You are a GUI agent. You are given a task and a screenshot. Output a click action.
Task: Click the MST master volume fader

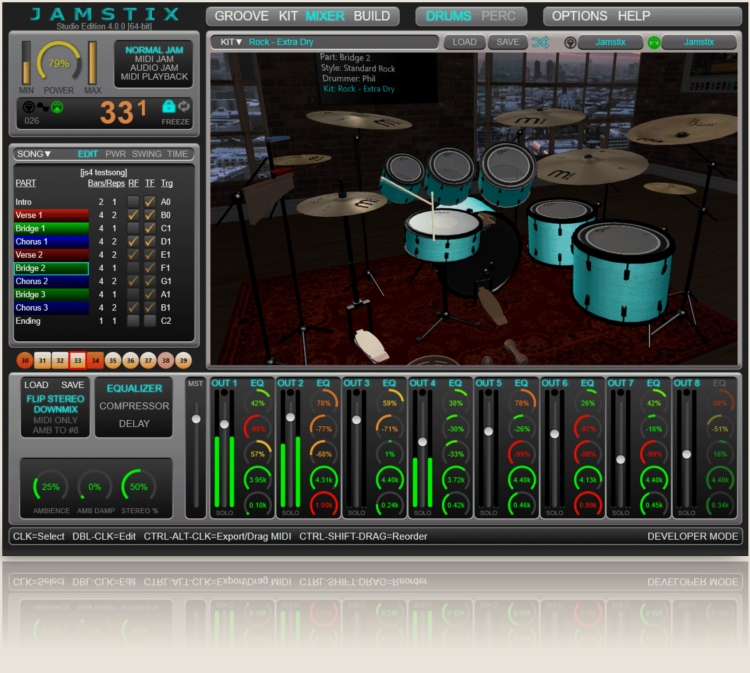(196, 419)
